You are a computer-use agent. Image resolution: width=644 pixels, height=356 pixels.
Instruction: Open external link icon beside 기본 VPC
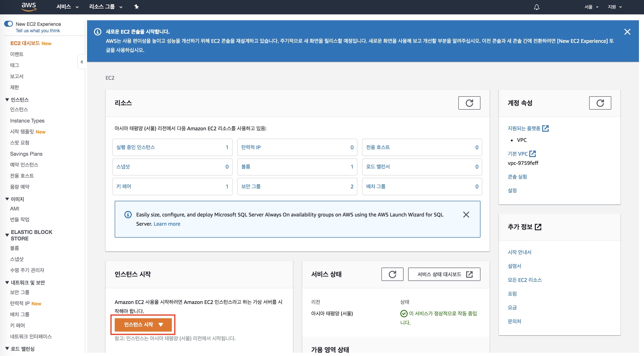(533, 154)
